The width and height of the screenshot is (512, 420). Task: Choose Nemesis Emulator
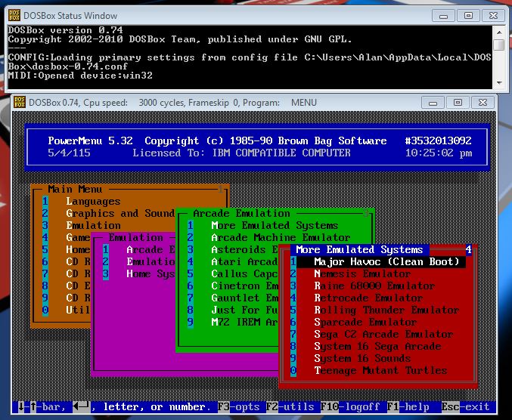point(362,274)
